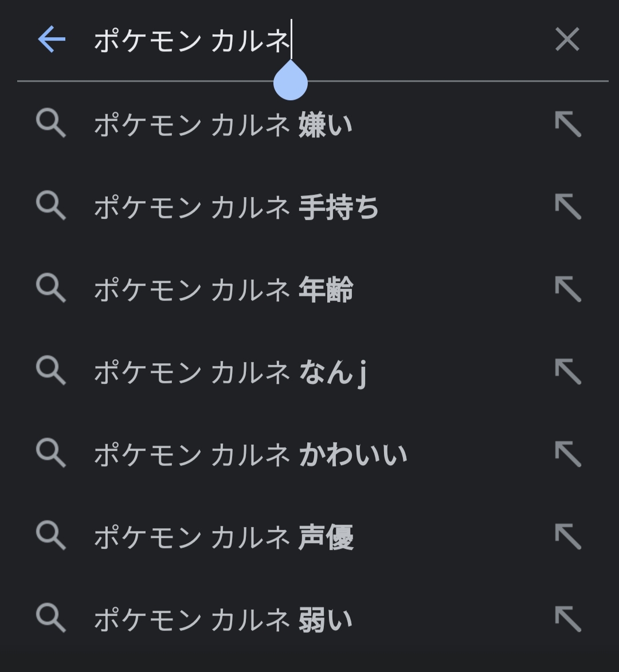
Task: Tap the arrow icon beside 声優 suggestion
Action: (x=568, y=537)
